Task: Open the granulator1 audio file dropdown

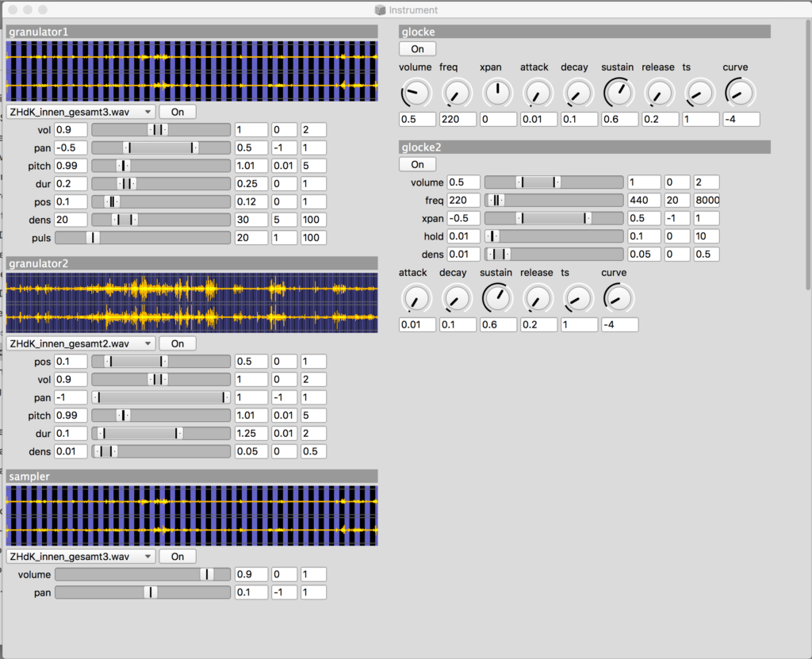Action: pos(80,112)
